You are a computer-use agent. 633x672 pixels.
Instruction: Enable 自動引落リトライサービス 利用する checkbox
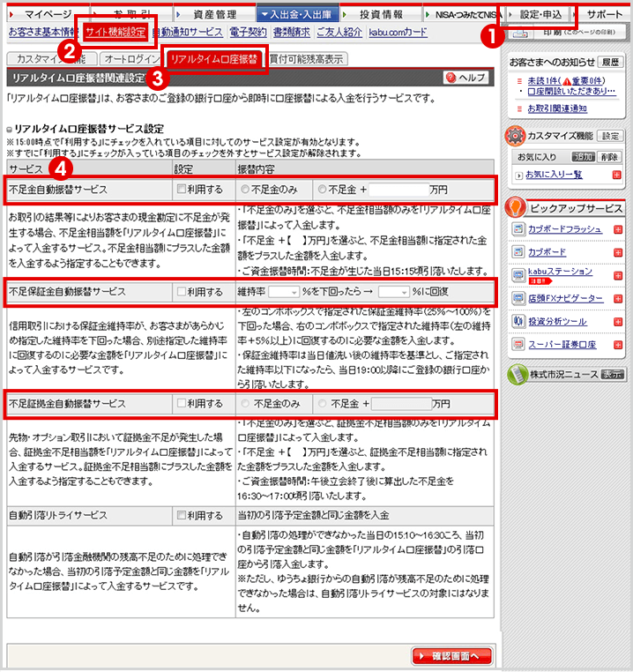[182, 515]
